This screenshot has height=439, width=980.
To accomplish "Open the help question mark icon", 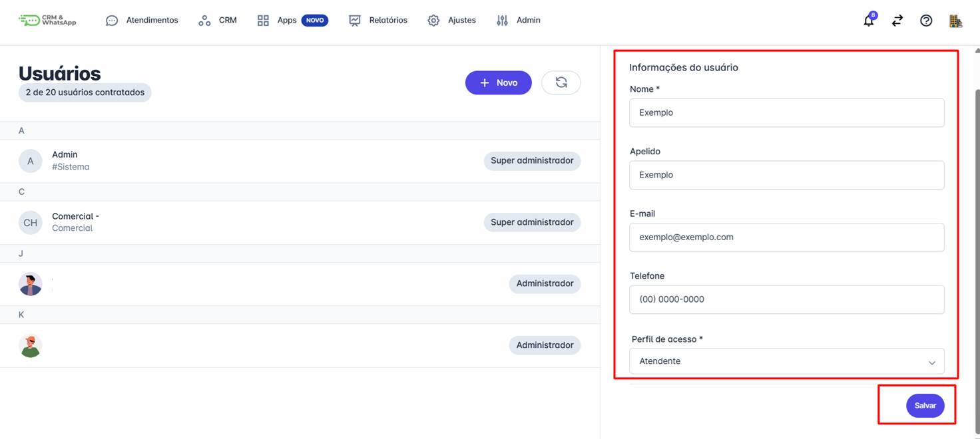I will (926, 21).
